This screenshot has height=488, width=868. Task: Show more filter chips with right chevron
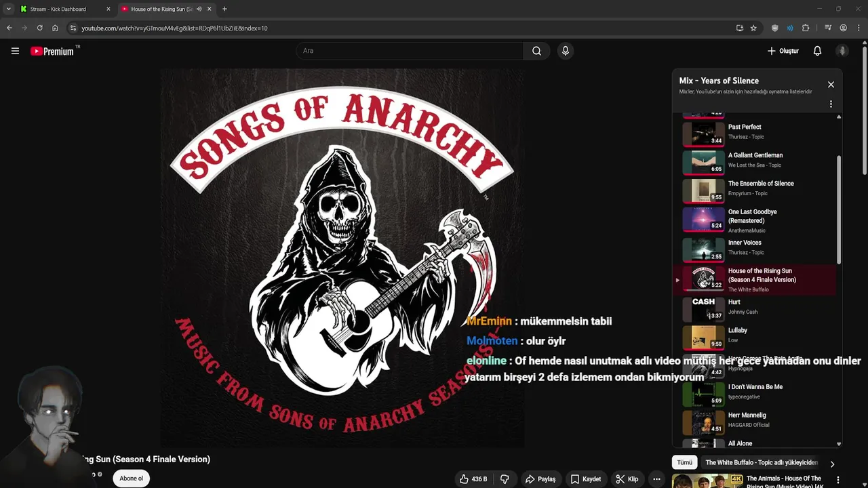click(832, 464)
